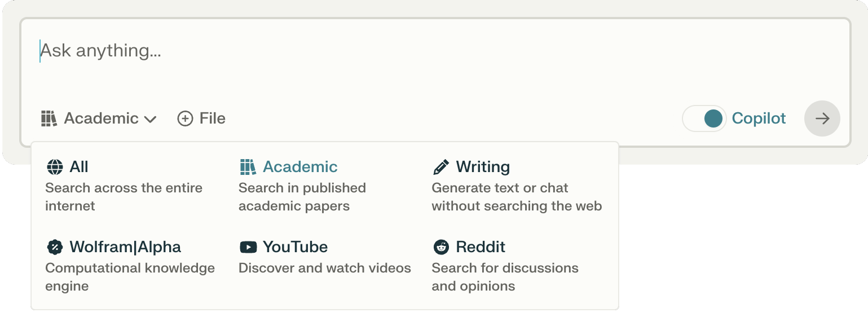Click the Wolfram|Alpha badge icon
The image size is (868, 312).
click(x=55, y=247)
